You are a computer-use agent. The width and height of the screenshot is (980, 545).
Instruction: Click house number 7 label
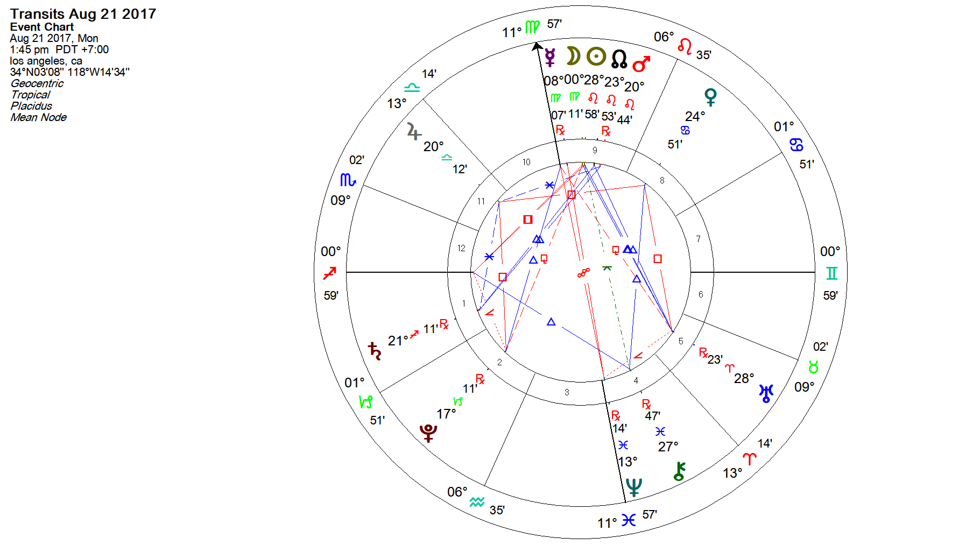tap(699, 239)
